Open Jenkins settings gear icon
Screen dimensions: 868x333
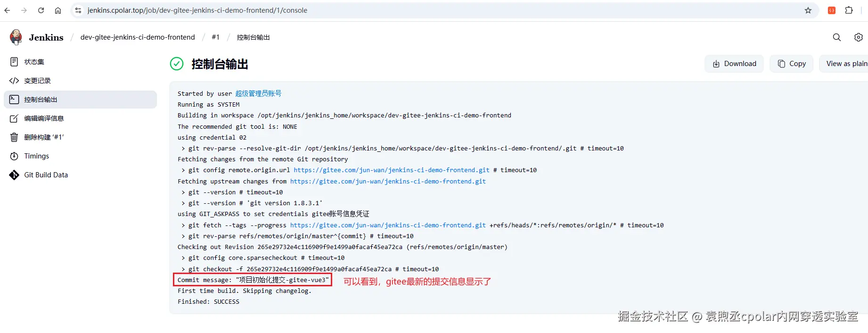(x=859, y=37)
